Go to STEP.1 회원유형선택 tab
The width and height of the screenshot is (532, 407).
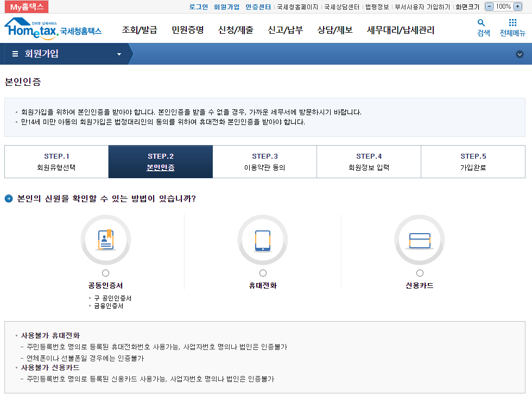pos(56,162)
